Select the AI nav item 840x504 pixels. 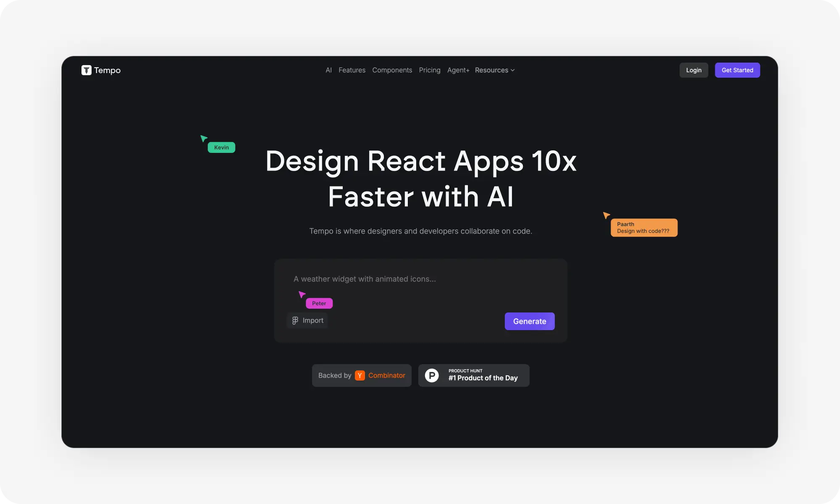[328, 70]
